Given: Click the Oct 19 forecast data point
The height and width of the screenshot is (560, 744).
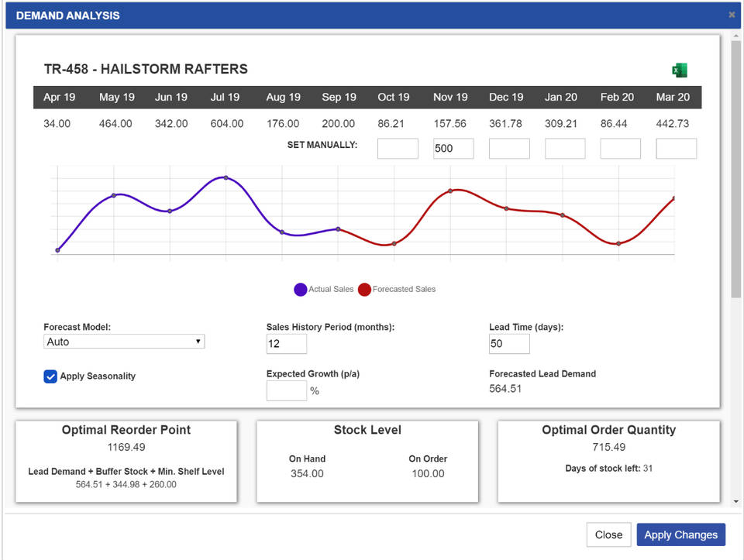Looking at the screenshot, I should tap(394, 244).
